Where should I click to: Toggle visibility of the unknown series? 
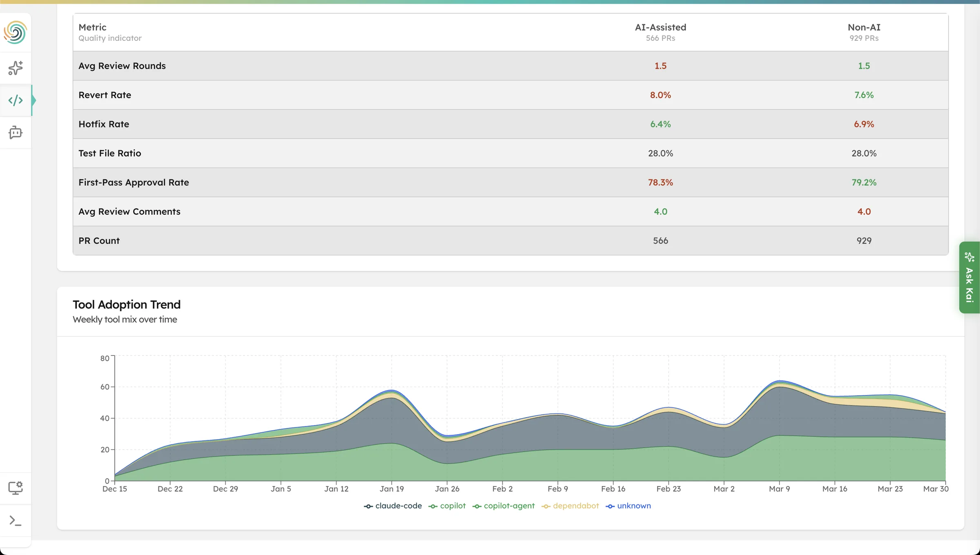634,506
